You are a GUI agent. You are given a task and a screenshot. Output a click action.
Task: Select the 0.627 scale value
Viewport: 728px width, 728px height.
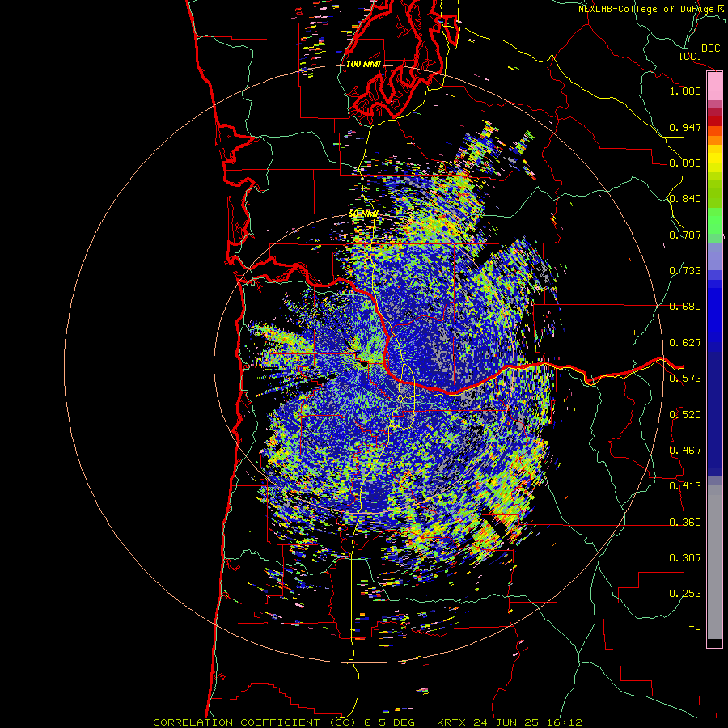(685, 343)
